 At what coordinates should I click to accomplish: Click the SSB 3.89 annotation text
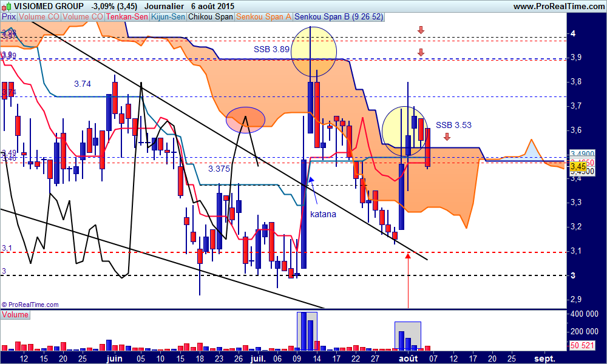click(x=271, y=49)
